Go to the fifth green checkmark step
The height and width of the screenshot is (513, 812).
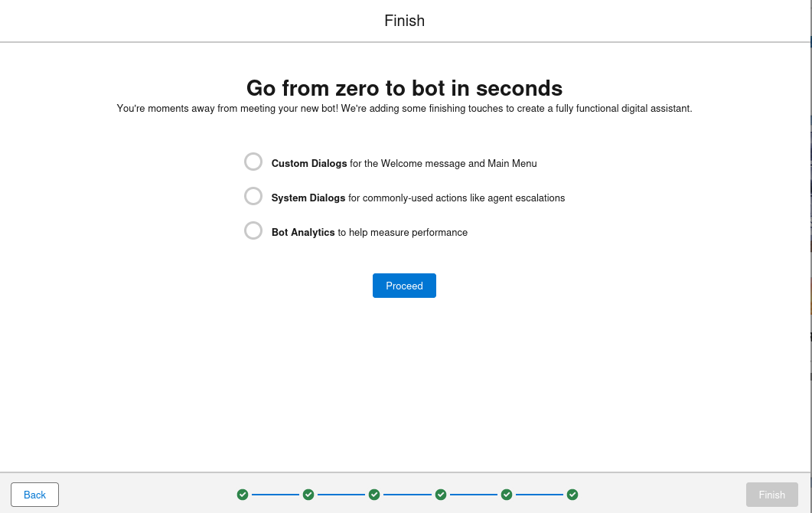coord(507,495)
